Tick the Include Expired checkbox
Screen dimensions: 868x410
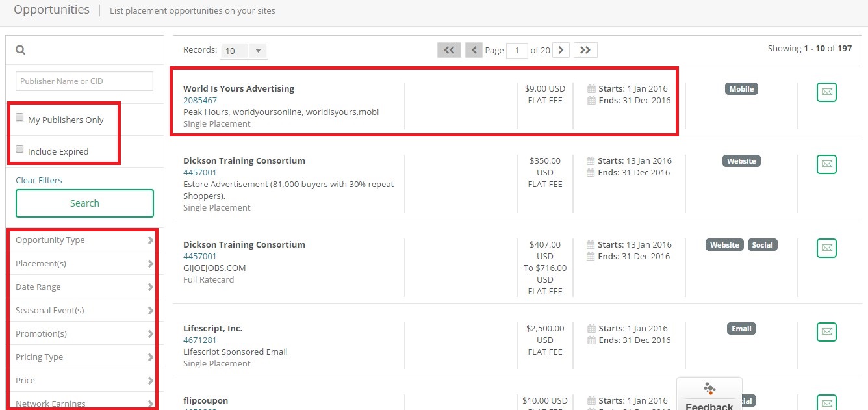(19, 149)
